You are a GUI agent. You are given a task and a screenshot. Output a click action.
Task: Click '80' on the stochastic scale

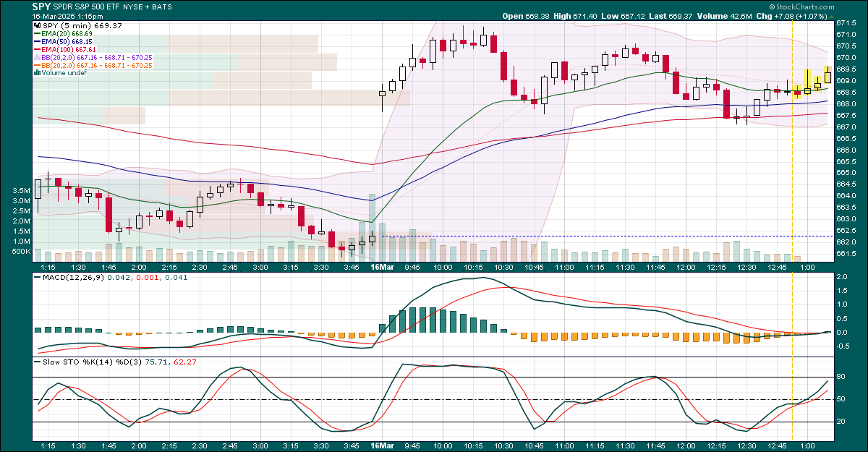[841, 377]
